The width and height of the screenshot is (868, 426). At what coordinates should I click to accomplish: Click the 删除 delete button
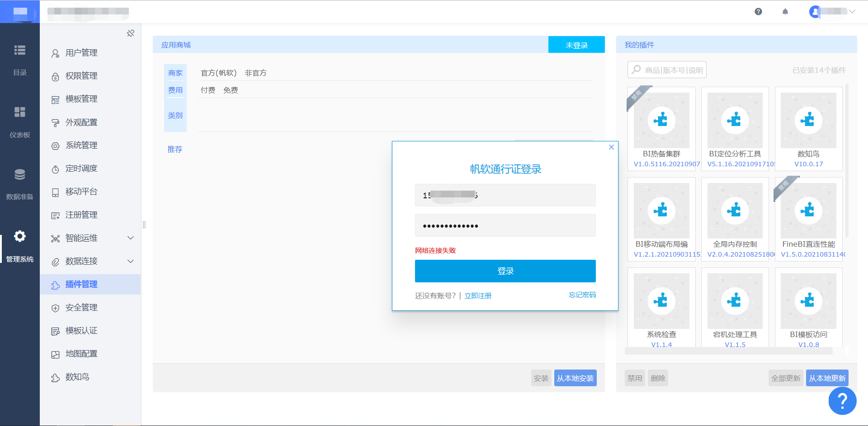click(658, 378)
